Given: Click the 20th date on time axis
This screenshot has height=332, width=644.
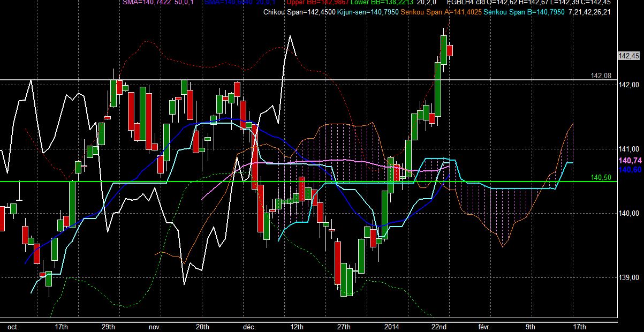Looking at the screenshot, I should pyautogui.click(x=202, y=327).
